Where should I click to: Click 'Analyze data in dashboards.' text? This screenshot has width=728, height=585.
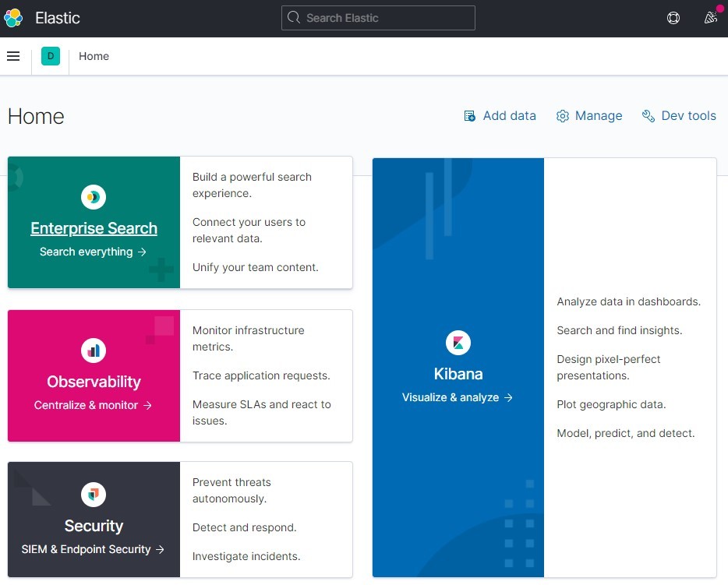(x=629, y=301)
